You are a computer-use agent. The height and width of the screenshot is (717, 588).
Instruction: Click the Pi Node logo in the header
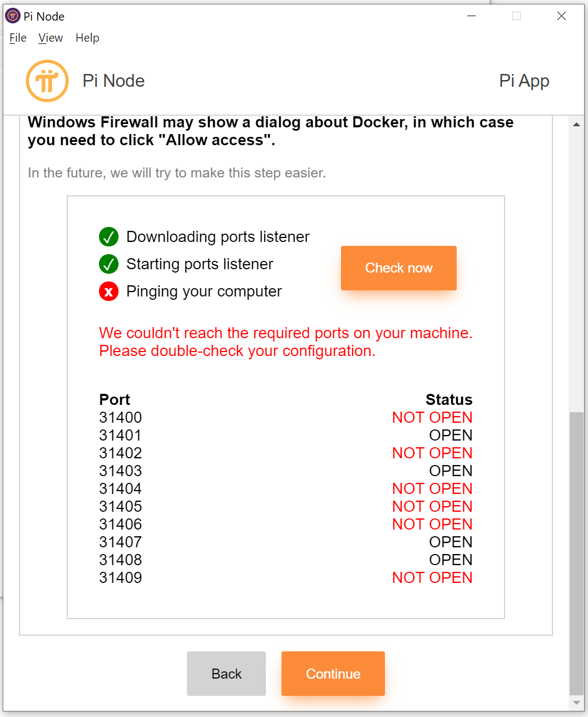(x=47, y=81)
